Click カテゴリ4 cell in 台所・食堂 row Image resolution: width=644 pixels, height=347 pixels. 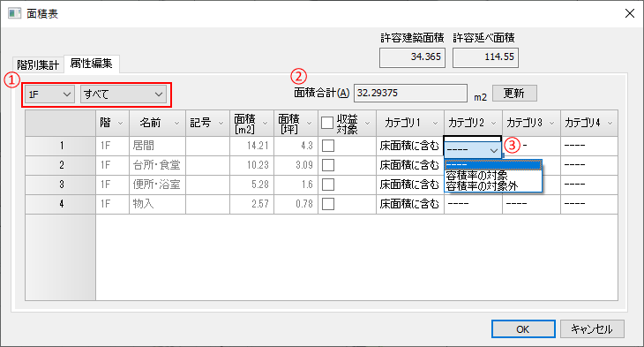[589, 165]
